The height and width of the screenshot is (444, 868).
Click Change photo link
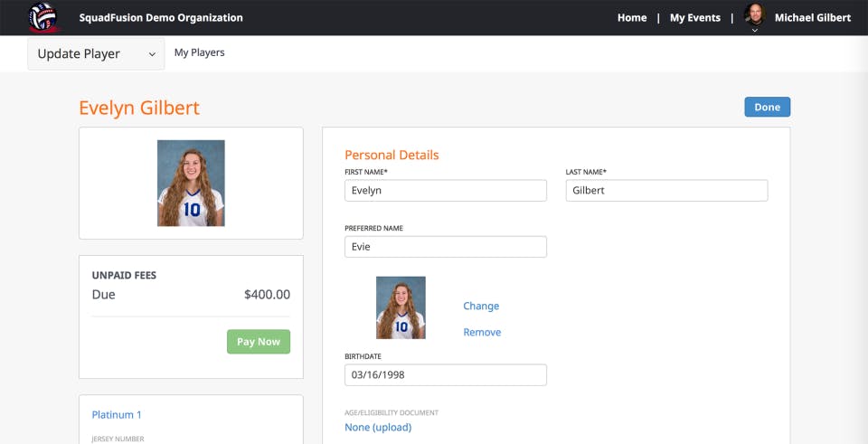tap(481, 307)
